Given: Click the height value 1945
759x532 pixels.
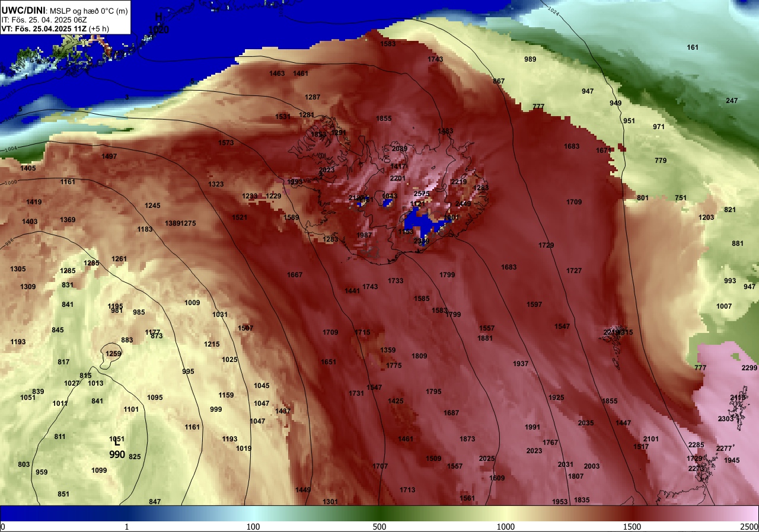Looking at the screenshot, I should tap(732, 460).
